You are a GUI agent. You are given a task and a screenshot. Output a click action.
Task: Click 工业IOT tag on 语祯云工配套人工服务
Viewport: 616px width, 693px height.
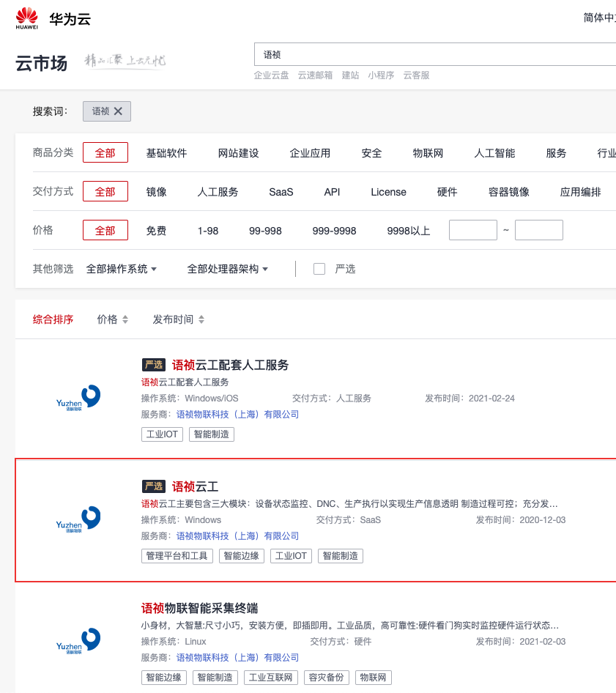click(162, 434)
